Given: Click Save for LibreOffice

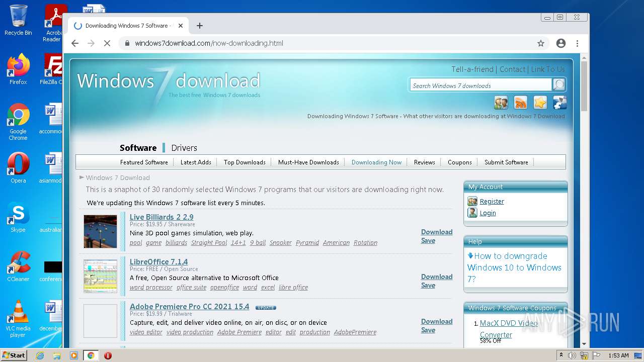Looking at the screenshot, I should pyautogui.click(x=428, y=286).
